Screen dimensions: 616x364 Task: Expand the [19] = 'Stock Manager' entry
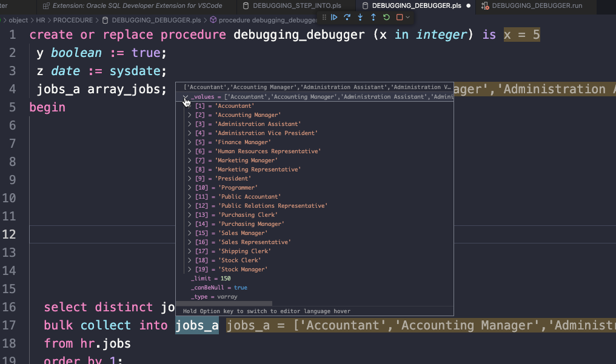coord(190,270)
